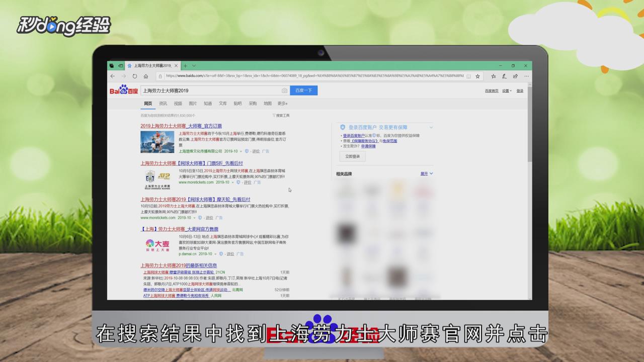Toggle reading view in address bar
The height and width of the screenshot is (362, 644).
(469, 76)
